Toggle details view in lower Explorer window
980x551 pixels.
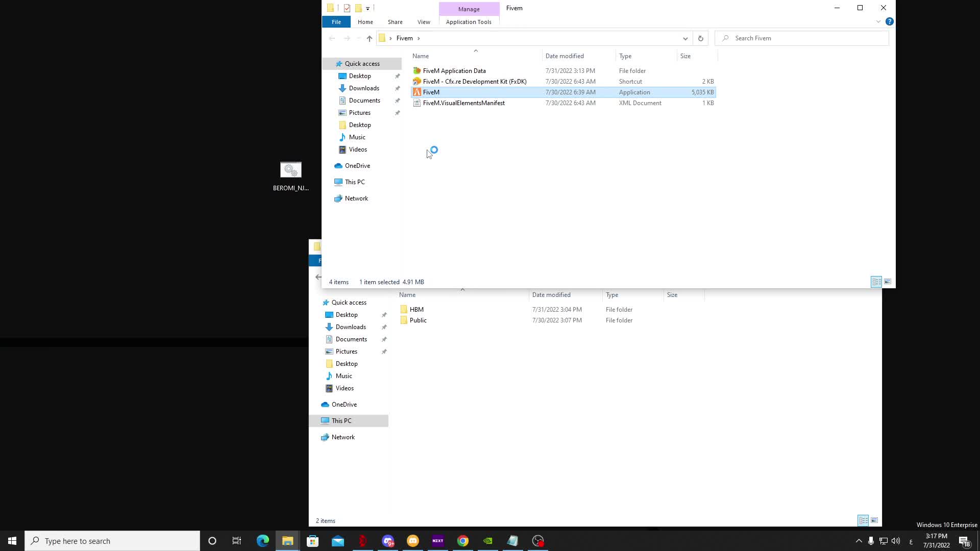pyautogui.click(x=863, y=520)
